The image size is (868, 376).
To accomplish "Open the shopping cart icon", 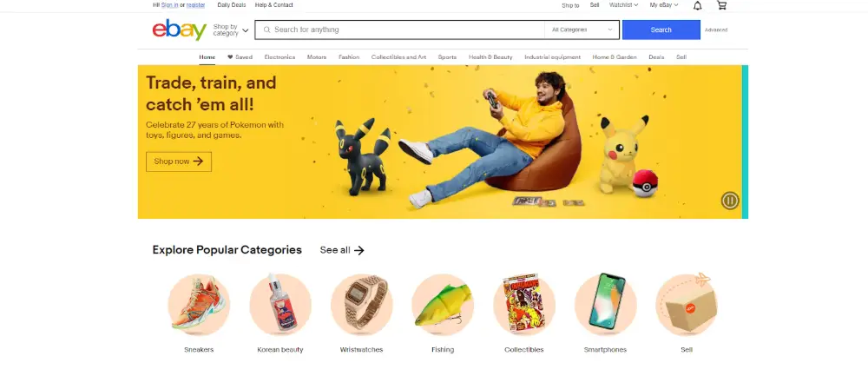I will (x=721, y=5).
